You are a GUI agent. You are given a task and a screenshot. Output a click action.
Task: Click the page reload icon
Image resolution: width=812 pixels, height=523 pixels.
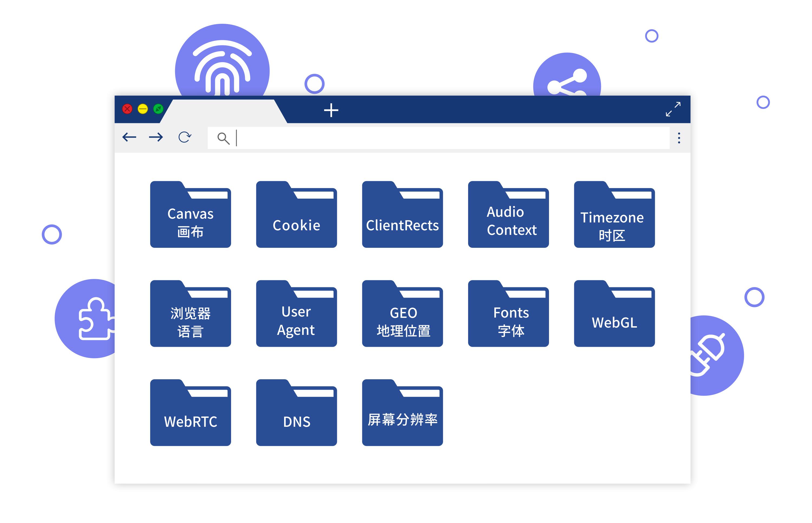[185, 137]
